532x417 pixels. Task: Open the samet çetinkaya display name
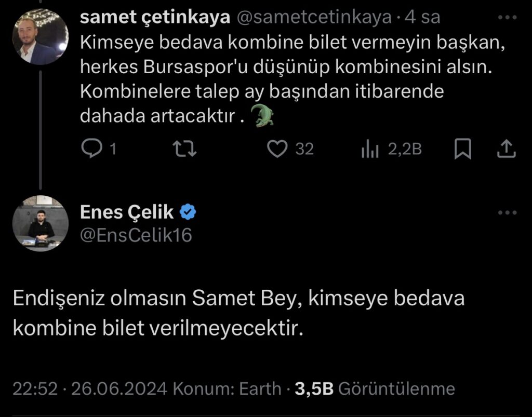[x=155, y=17]
